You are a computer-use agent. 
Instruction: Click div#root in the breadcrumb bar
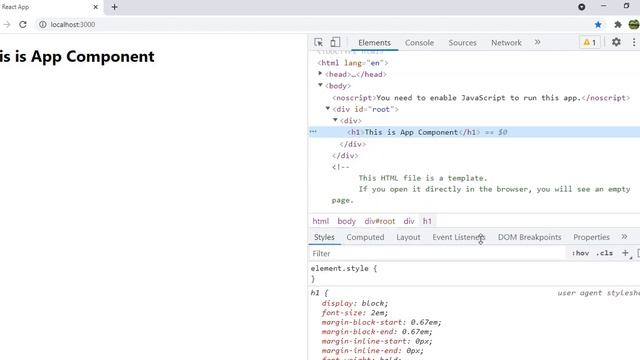(380, 221)
